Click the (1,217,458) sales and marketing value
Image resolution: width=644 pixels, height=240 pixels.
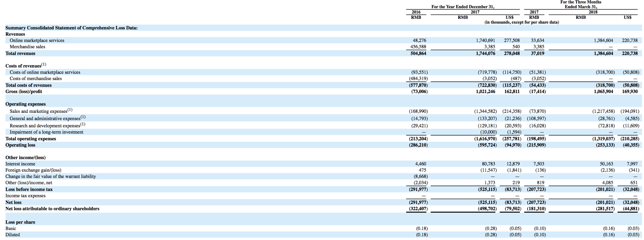pyautogui.click(x=603, y=111)
